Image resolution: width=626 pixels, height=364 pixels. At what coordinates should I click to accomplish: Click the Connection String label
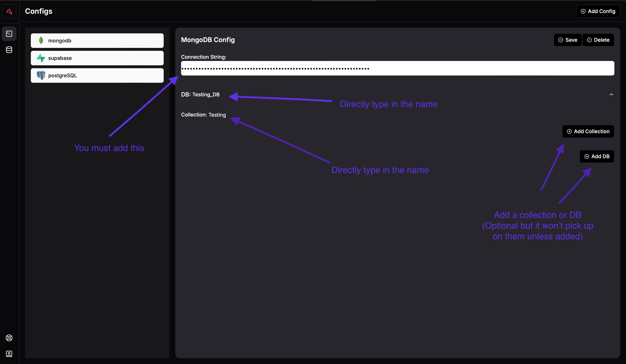pyautogui.click(x=204, y=57)
